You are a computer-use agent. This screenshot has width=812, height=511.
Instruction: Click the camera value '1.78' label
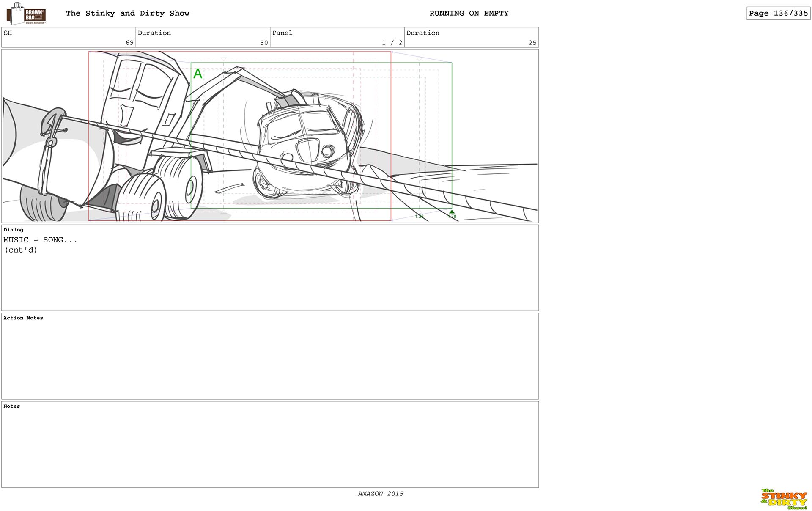(452, 217)
